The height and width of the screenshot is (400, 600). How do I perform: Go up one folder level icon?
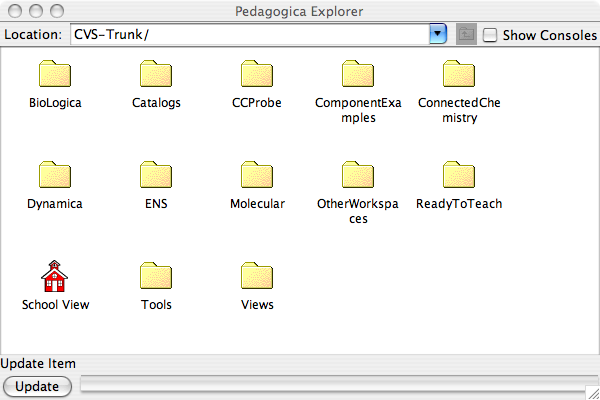(466, 34)
